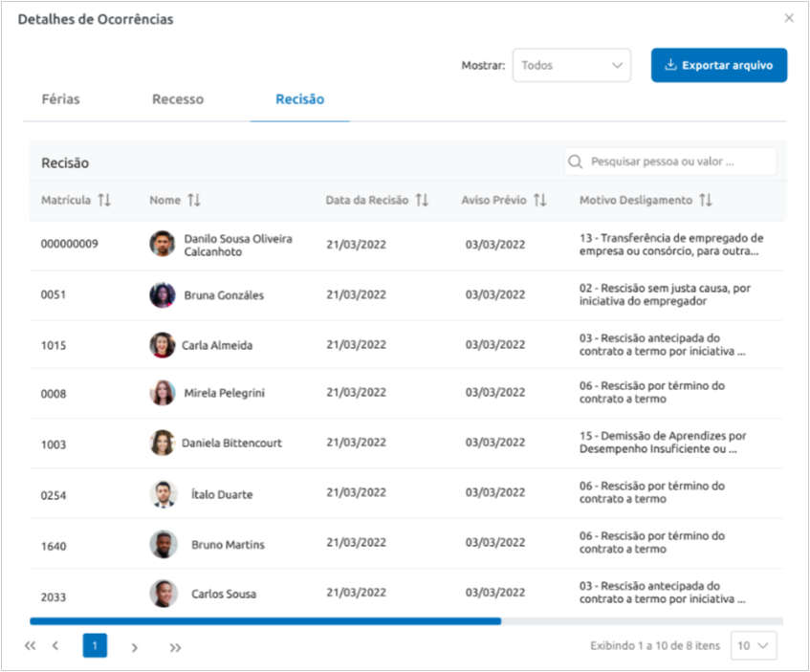The image size is (810, 672).
Task: Open items-per-page dropdown showing 10
Action: (753, 646)
